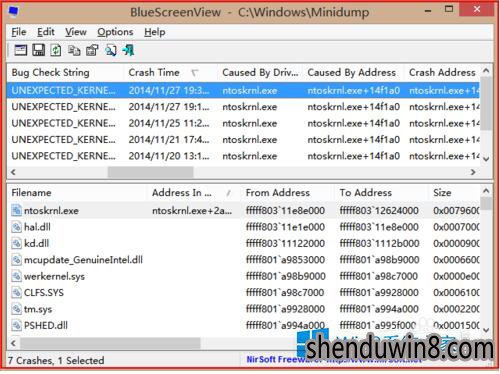This screenshot has width=500, height=374.
Task: Open the Edit menu
Action: point(46,32)
